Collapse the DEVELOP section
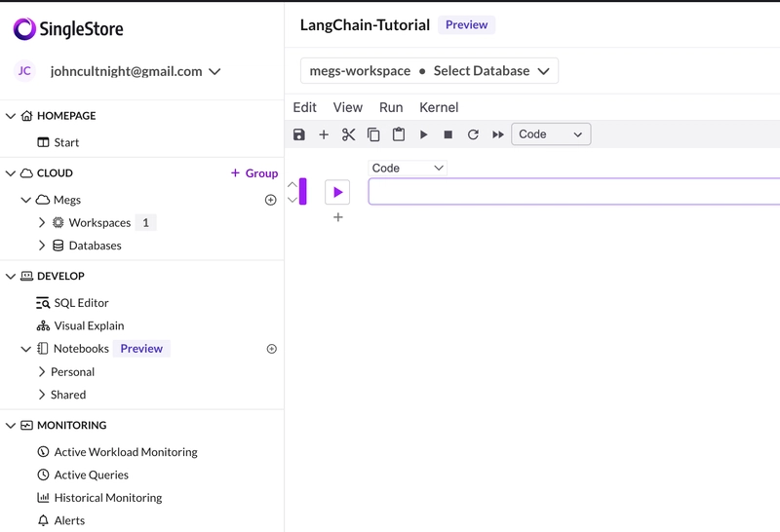This screenshot has width=780, height=532. (11, 276)
